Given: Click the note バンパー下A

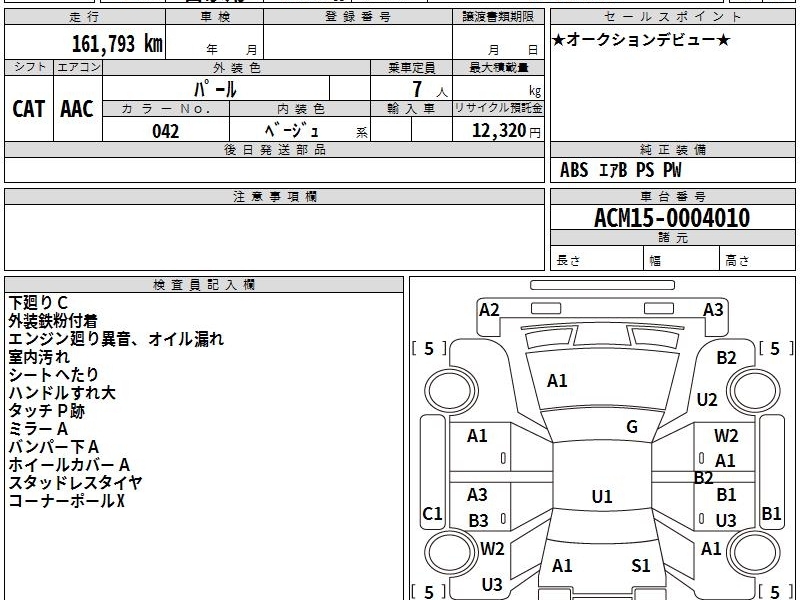Looking at the screenshot, I should tap(54, 447).
